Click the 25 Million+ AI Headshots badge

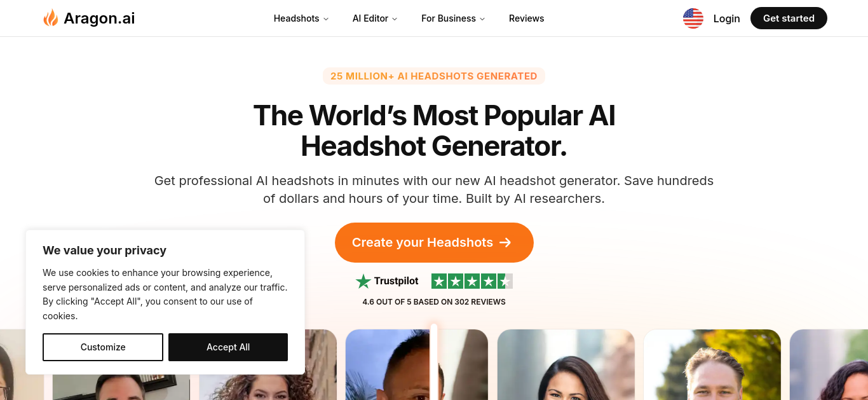434,76
